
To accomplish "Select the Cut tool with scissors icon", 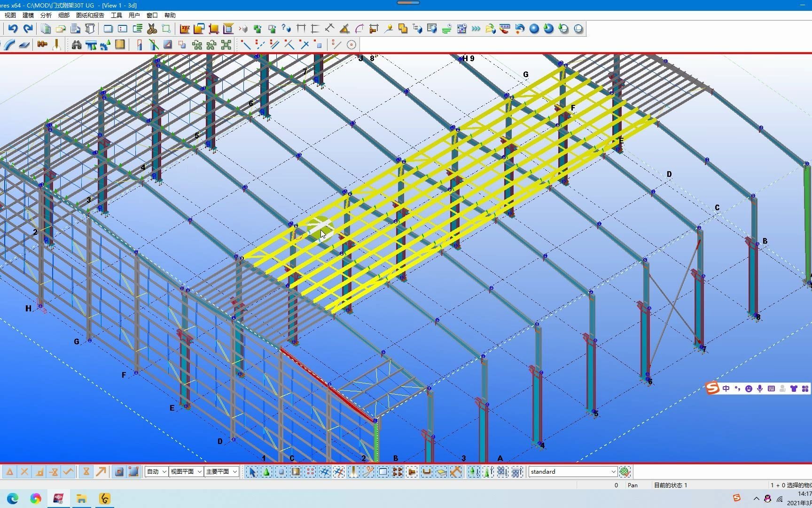I will tap(152, 29).
